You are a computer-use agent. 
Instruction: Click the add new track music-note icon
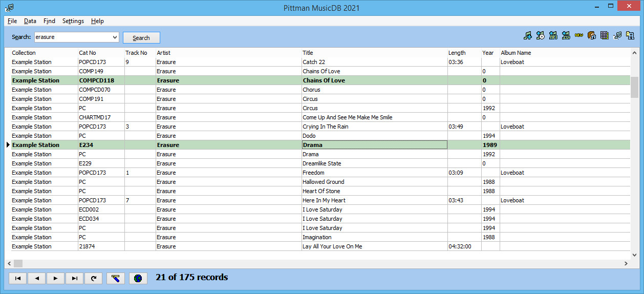(x=528, y=35)
